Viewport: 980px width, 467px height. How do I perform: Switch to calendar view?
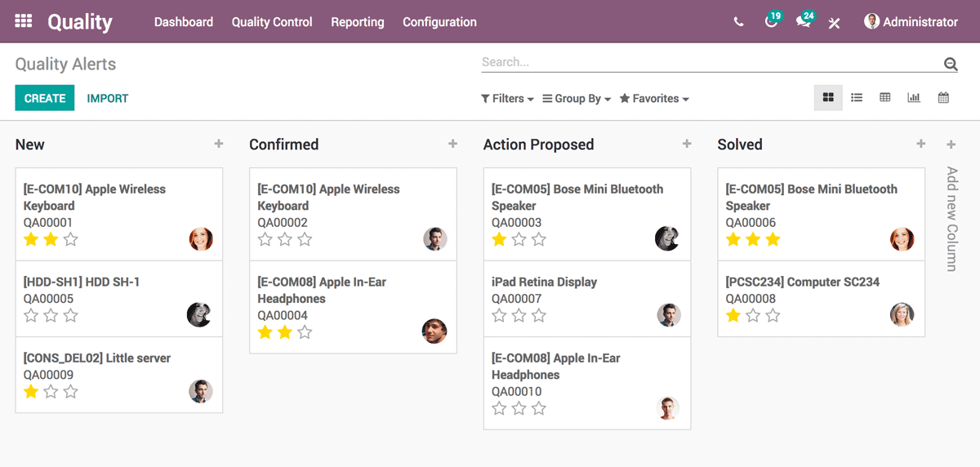[x=943, y=98]
